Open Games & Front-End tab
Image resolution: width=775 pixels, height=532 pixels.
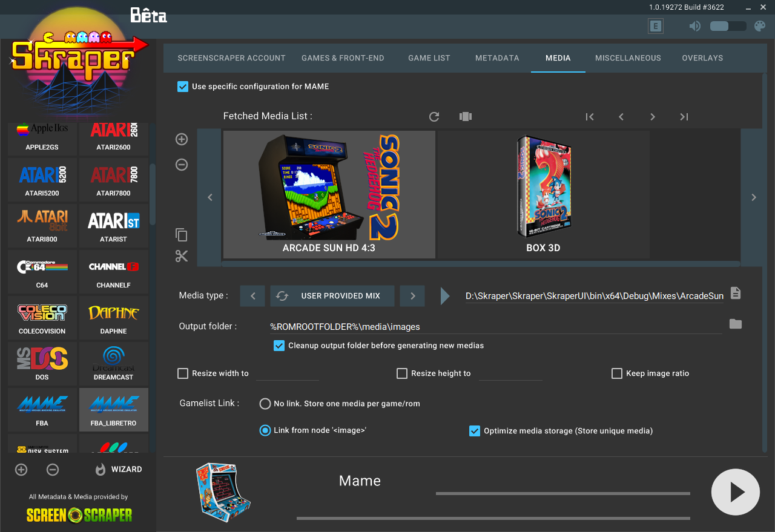tap(343, 58)
